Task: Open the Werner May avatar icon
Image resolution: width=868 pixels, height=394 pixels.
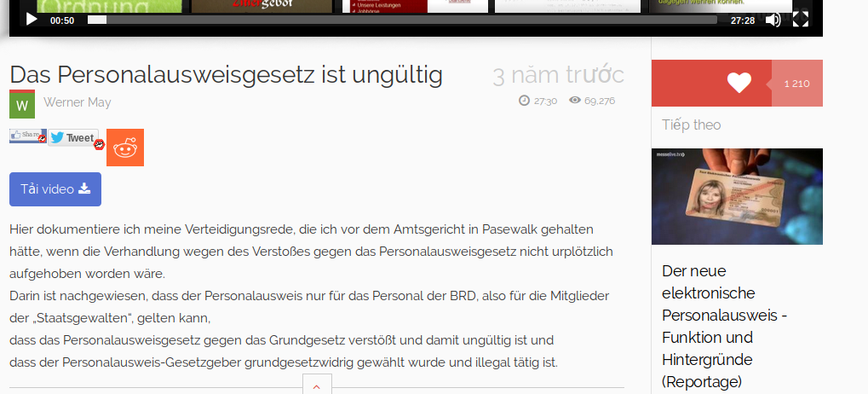Action: [x=22, y=104]
